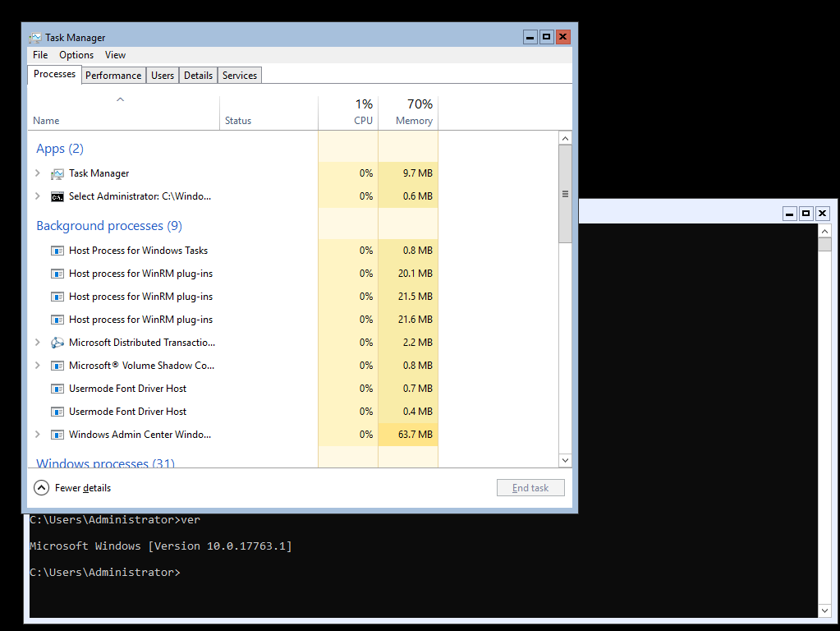Click the Microsoft Distributed Transaction Coordinator gear icon
840x631 pixels.
(57, 343)
